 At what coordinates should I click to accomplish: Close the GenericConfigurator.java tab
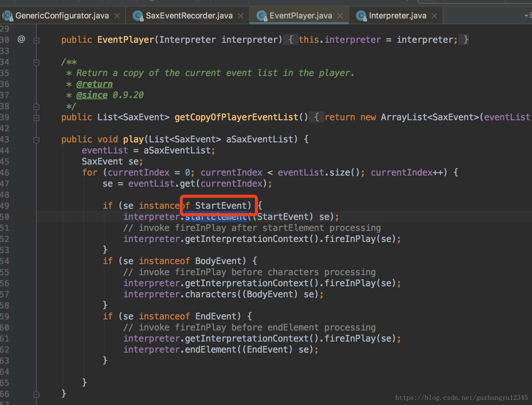[117, 16]
